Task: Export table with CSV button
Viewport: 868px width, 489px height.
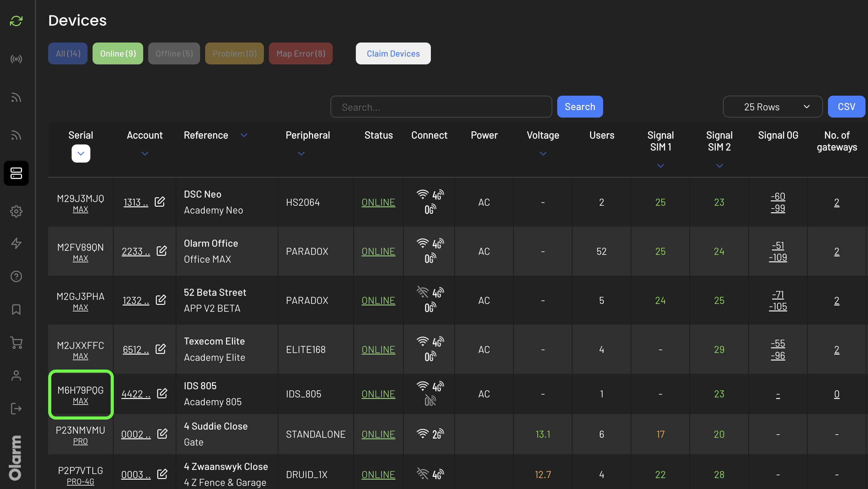Action: (846, 107)
